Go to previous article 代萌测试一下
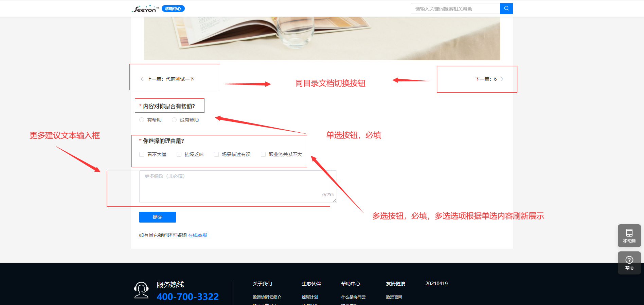The width and height of the screenshot is (644, 305). [x=167, y=79]
